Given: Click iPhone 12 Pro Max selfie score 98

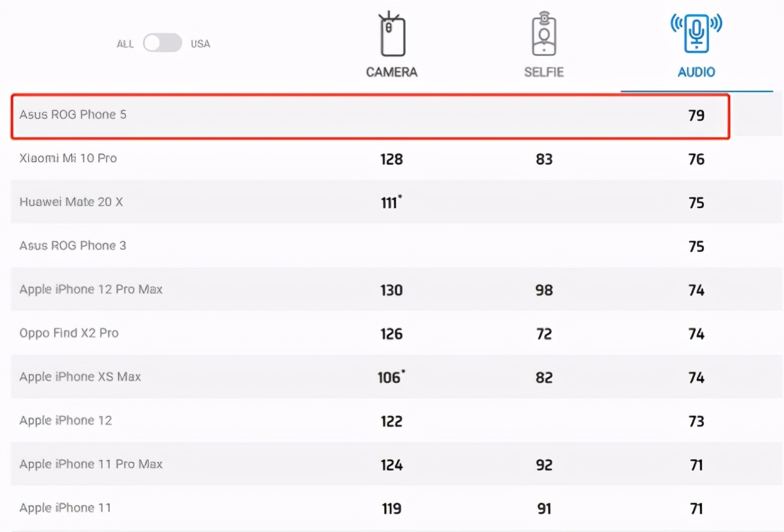Looking at the screenshot, I should click(544, 291).
